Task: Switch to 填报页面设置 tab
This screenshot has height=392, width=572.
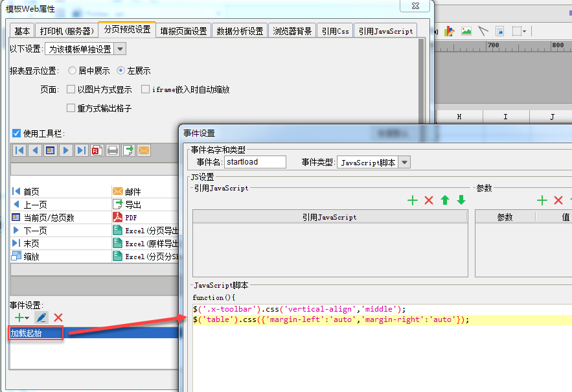Action: click(183, 31)
